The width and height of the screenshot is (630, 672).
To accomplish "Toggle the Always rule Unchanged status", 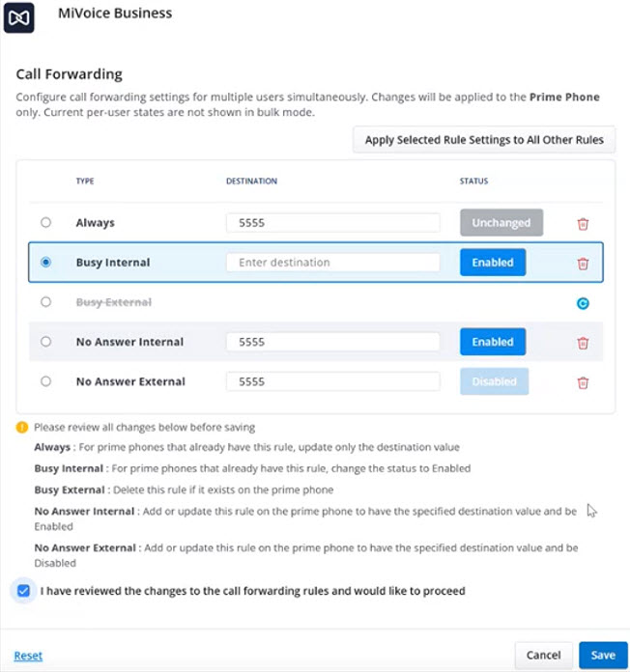I will click(x=501, y=222).
